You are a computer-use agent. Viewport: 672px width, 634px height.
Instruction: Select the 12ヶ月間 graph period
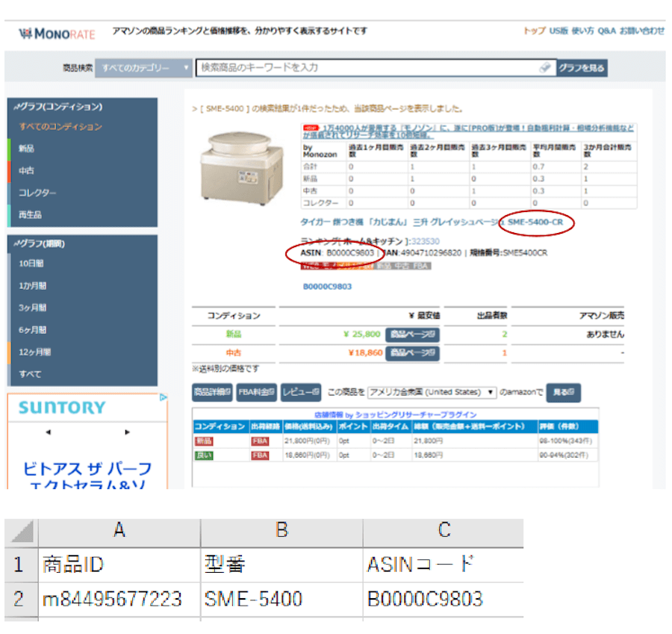pos(34,352)
